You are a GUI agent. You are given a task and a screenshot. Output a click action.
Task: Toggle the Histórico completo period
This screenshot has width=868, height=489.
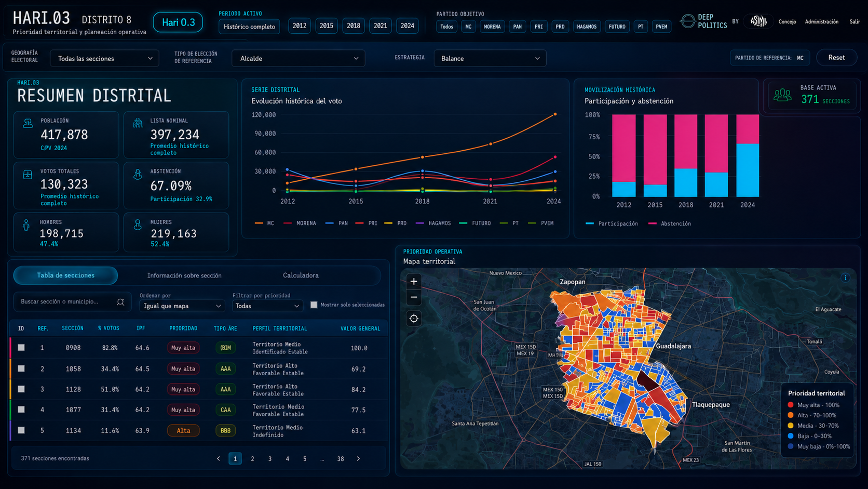tap(249, 27)
